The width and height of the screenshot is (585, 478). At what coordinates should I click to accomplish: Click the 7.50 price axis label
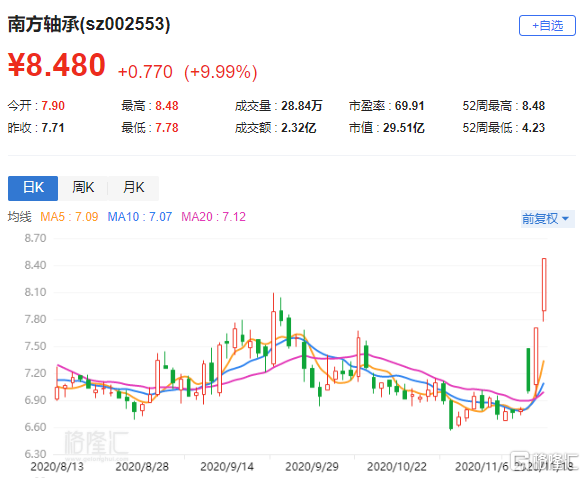35,346
